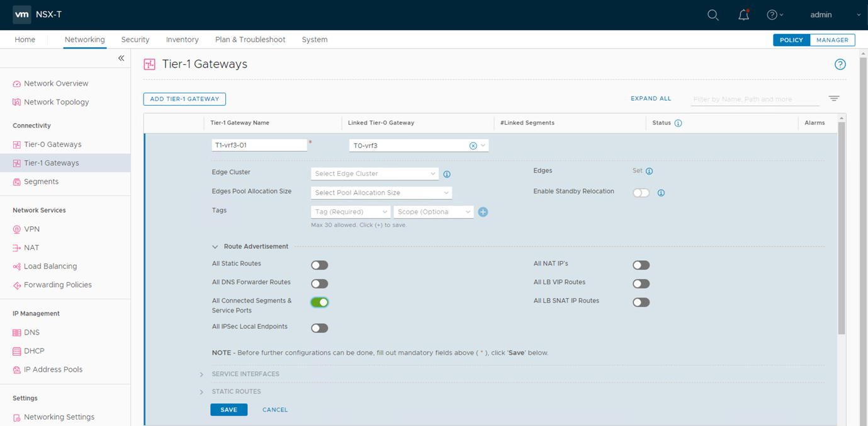Disable All Connected Segments & Service Ports toggle
Screen dimensions: 868x426
tap(320, 302)
